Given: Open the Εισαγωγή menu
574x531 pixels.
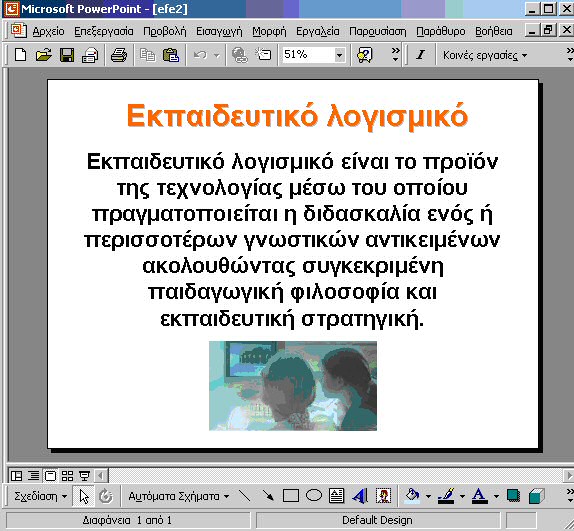Looking at the screenshot, I should (219, 31).
